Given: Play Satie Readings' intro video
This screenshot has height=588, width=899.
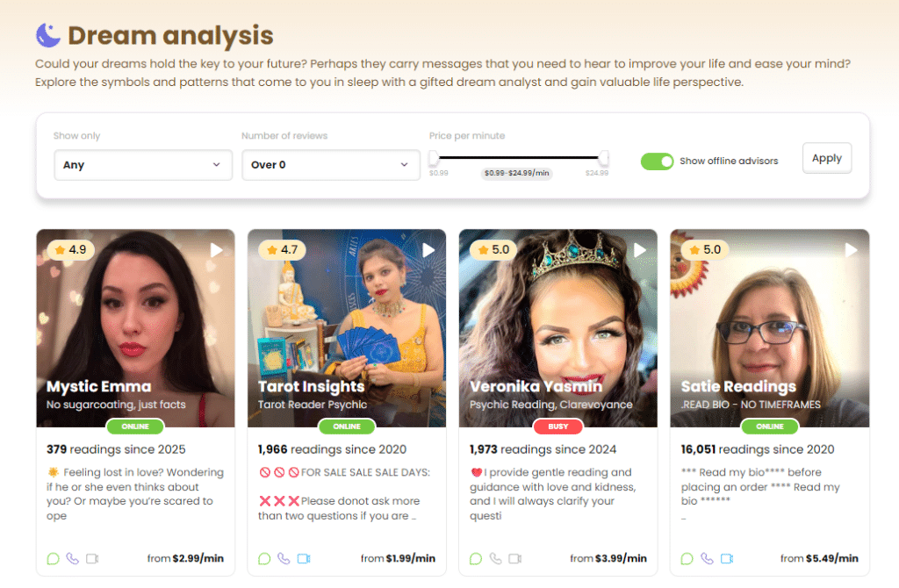Looking at the screenshot, I should click(x=851, y=250).
